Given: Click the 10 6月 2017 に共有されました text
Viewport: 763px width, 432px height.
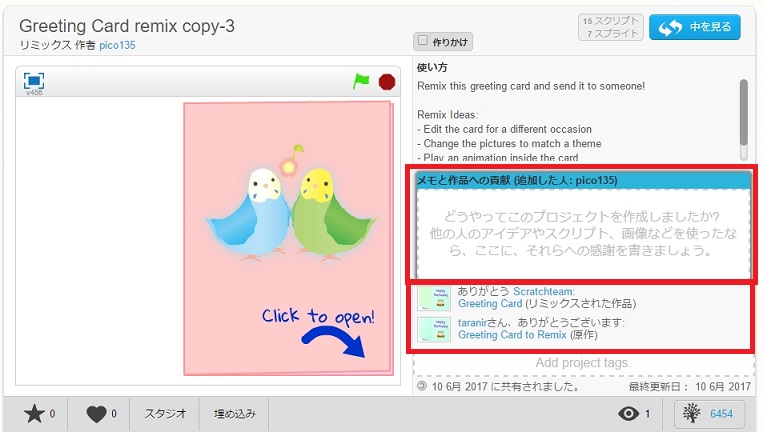Looking at the screenshot, I should (506, 387).
